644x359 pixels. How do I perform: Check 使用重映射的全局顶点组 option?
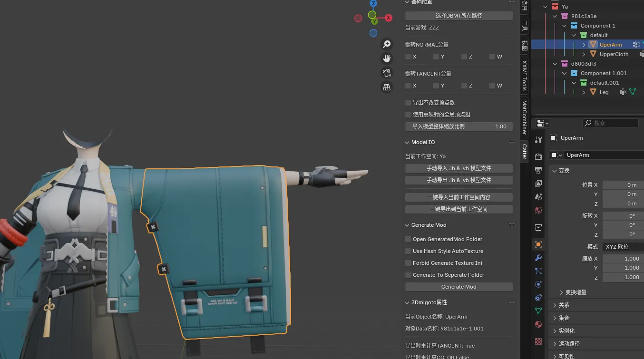click(x=408, y=114)
